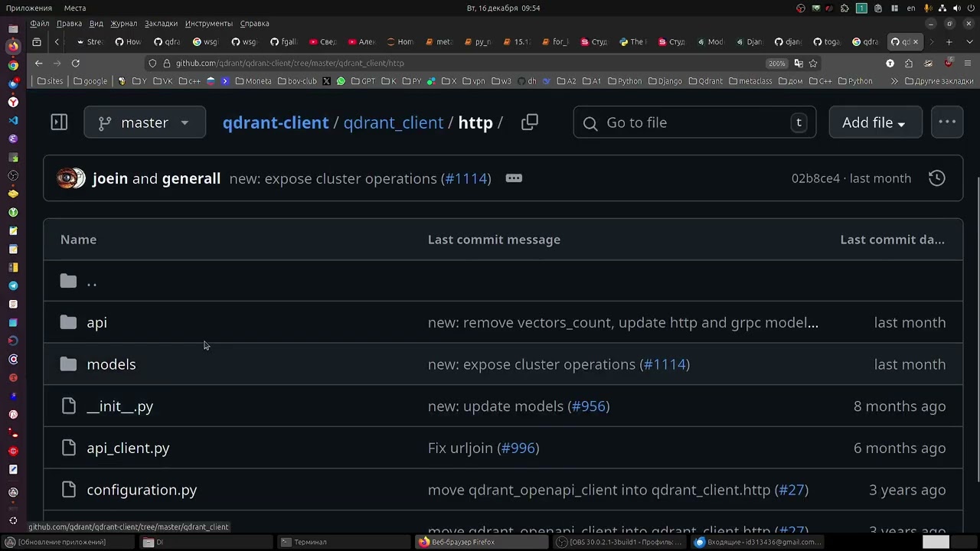
Task: Open the commit history clock icon
Action: [936, 178]
